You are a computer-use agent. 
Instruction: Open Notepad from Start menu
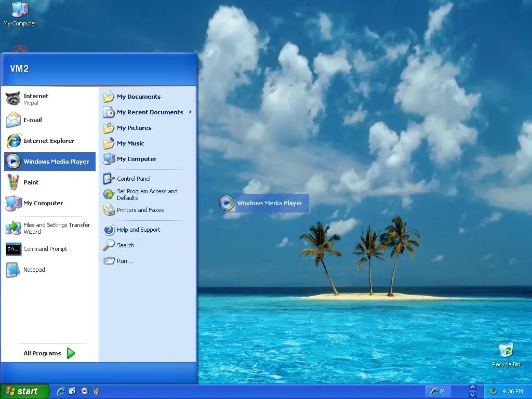(x=50, y=270)
